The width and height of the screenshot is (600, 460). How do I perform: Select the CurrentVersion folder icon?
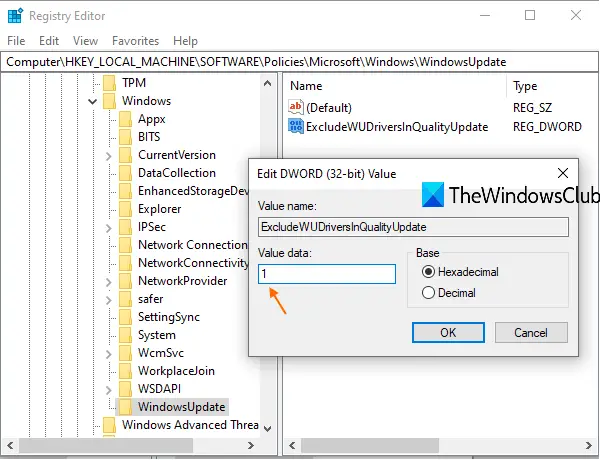pyautogui.click(x=126, y=155)
